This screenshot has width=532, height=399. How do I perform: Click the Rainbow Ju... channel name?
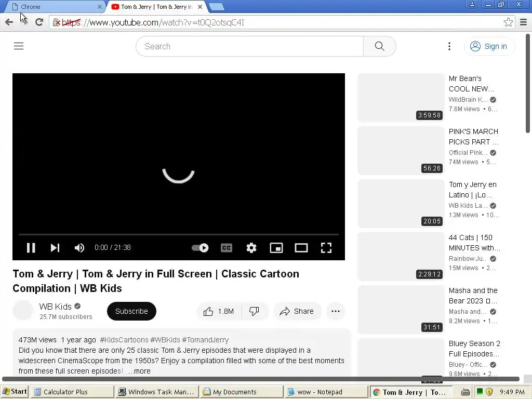467,259
